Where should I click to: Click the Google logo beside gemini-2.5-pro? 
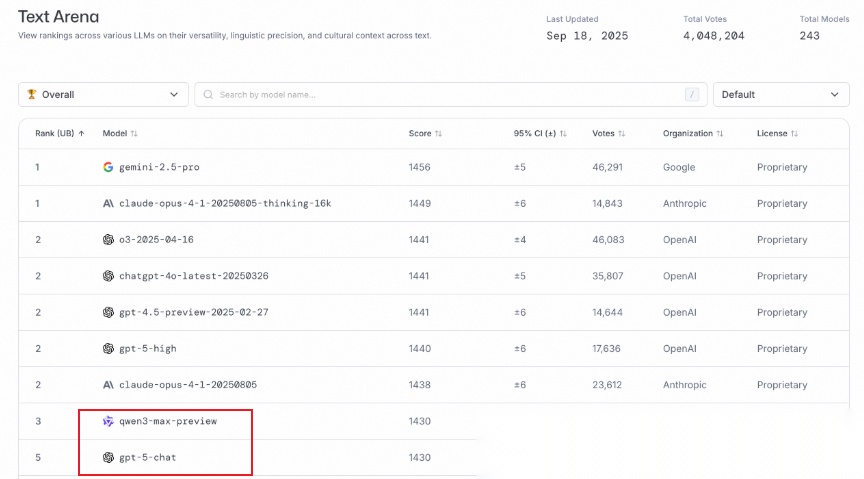[x=108, y=167]
